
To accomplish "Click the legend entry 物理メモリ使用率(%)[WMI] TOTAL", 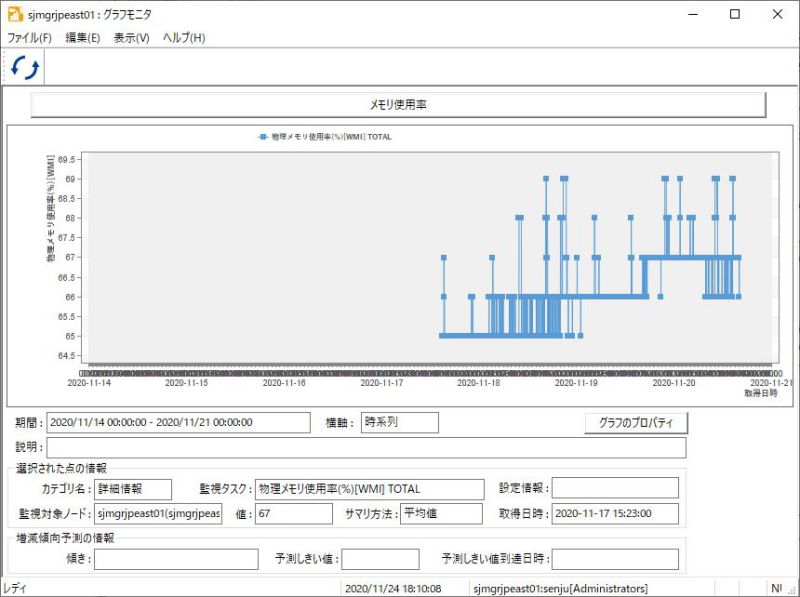I will [x=325, y=137].
